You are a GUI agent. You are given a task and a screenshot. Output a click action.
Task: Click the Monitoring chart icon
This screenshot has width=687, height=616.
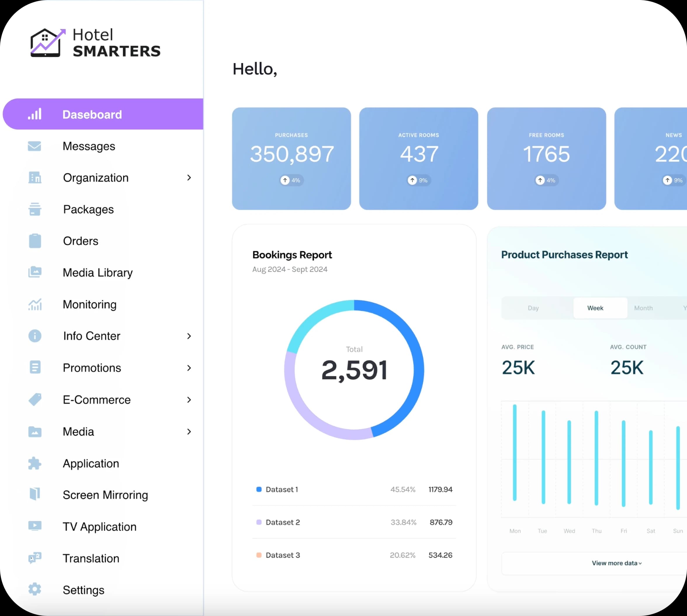tap(35, 304)
